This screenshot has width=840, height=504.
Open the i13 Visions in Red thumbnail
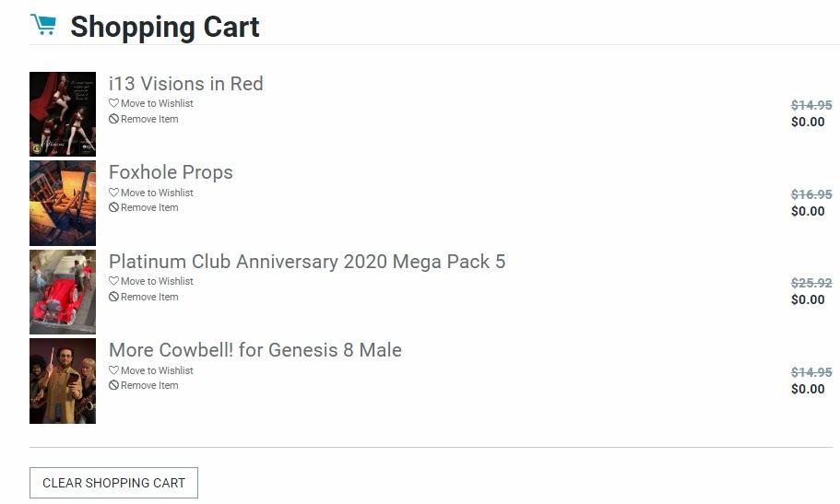click(63, 114)
